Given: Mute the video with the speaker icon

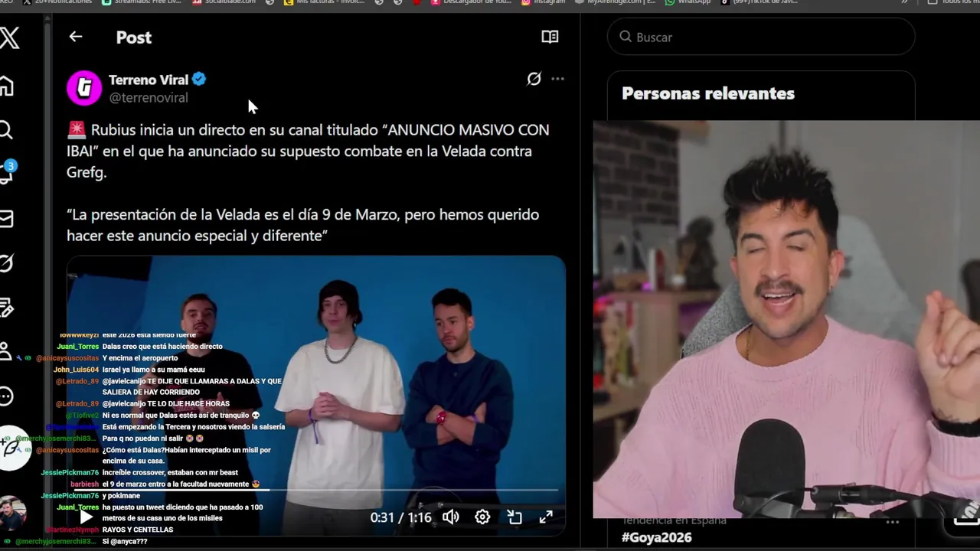Looking at the screenshot, I should (451, 517).
